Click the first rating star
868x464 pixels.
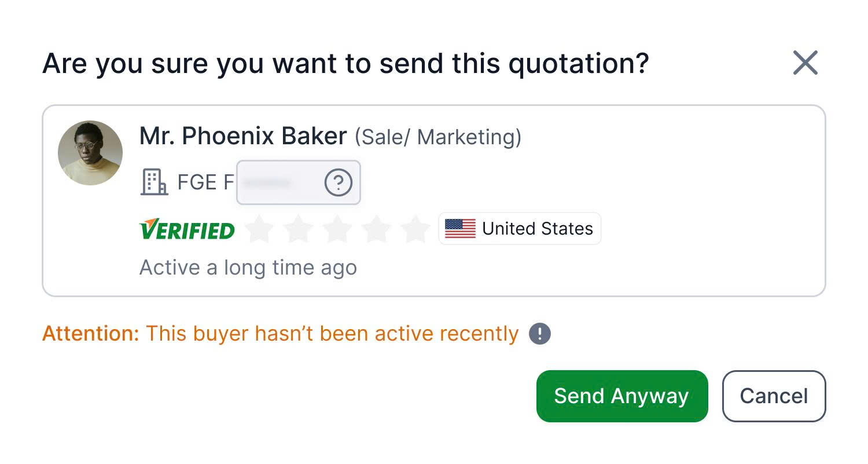(x=259, y=229)
